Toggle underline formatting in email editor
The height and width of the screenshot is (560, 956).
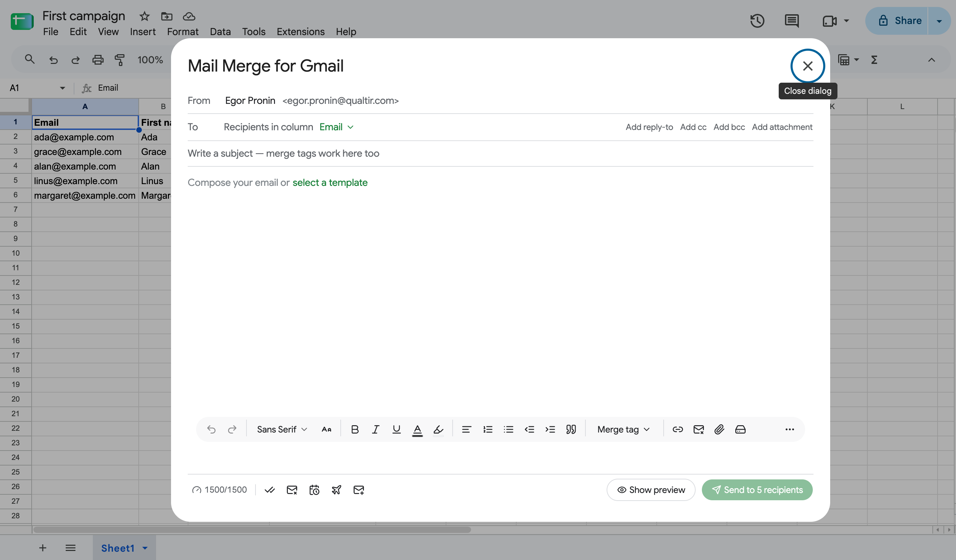[396, 429]
